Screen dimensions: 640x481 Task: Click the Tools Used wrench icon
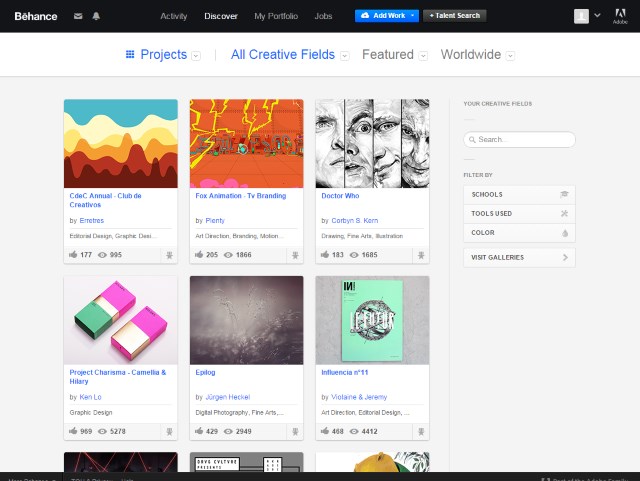[564, 214]
